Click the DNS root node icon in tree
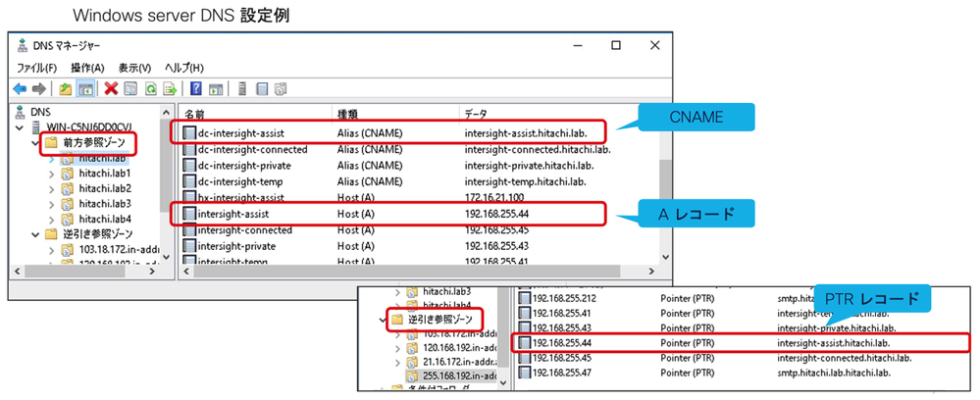Viewport: 980px width, 400px height. pyautogui.click(x=22, y=113)
